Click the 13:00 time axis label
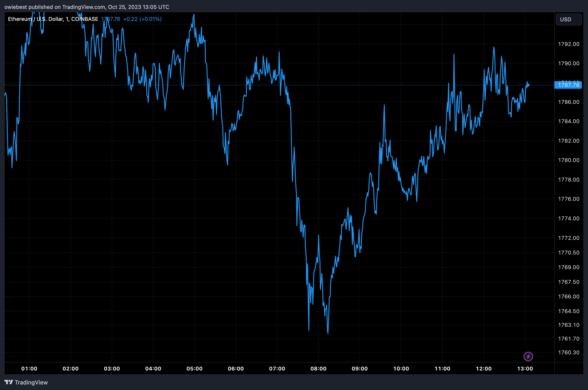This screenshot has height=390, width=588. coord(525,369)
